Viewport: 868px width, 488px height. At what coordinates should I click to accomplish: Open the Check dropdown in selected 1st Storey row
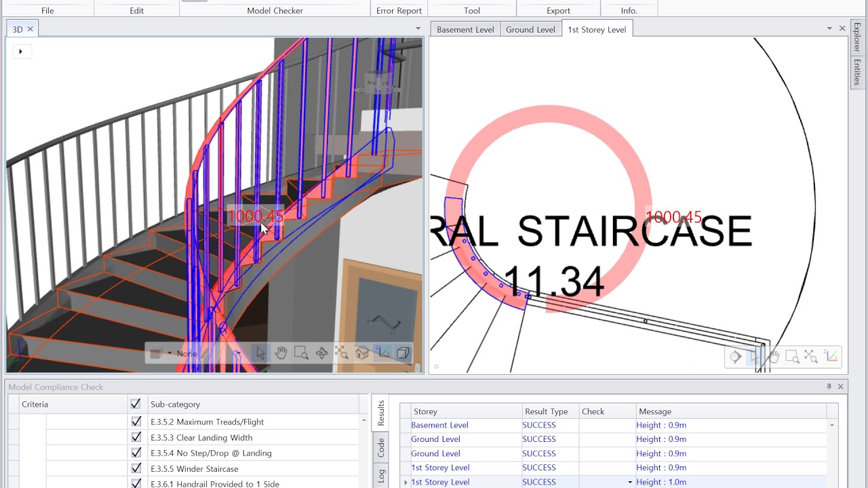630,483
